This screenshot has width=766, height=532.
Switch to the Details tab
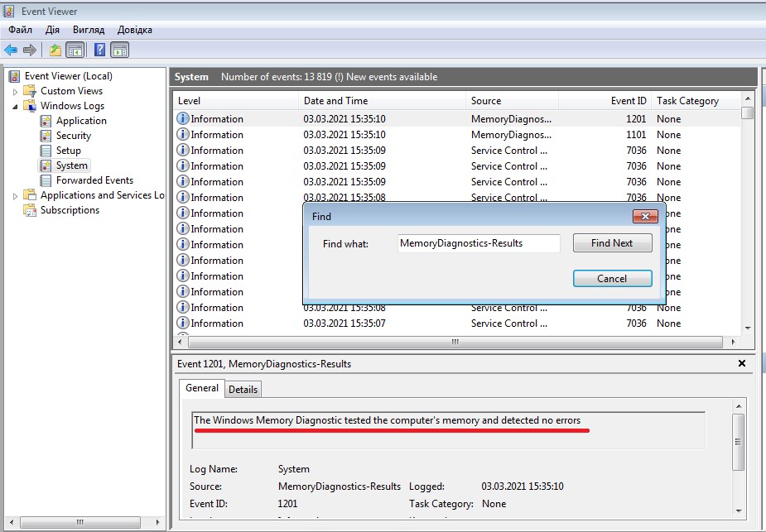(x=243, y=390)
